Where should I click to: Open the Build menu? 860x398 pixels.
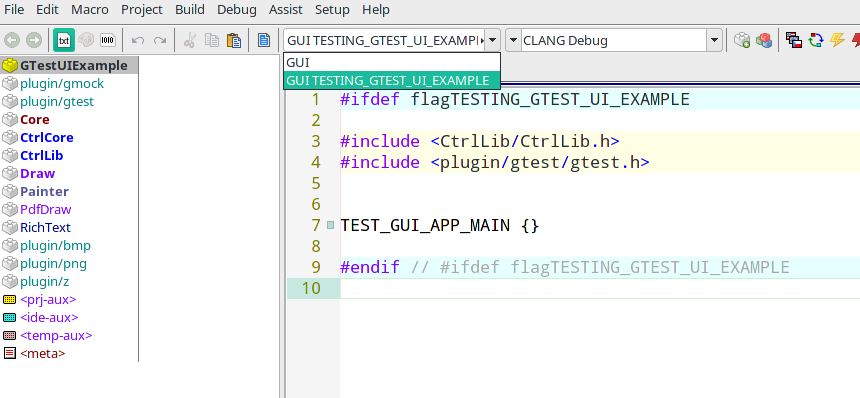pos(190,10)
